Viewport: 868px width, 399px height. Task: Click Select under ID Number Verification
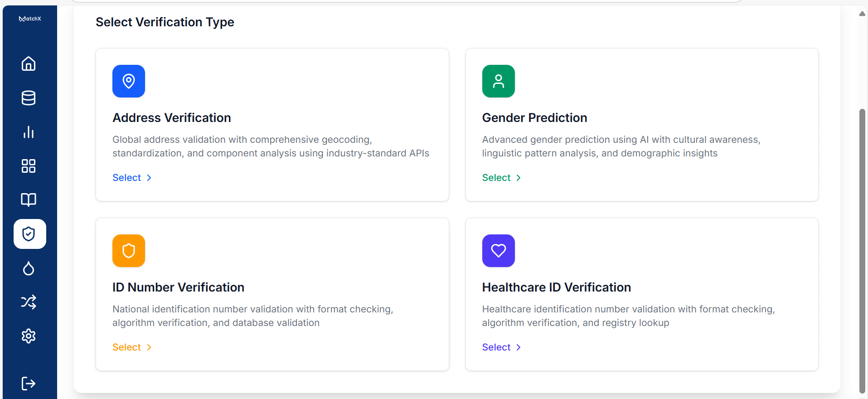[127, 347]
